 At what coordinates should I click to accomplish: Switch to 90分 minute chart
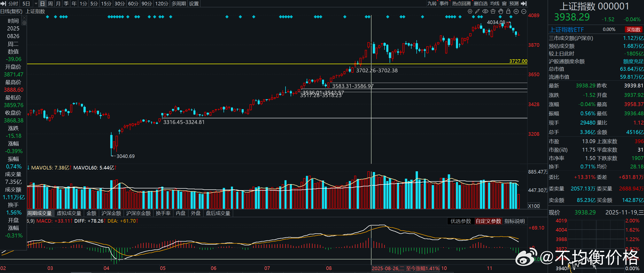click(x=147, y=4)
